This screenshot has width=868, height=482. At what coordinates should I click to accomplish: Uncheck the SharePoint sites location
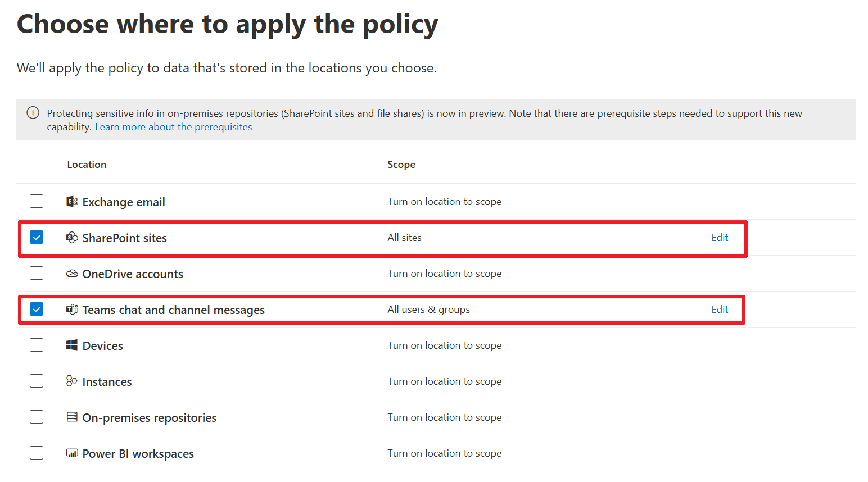(36, 237)
